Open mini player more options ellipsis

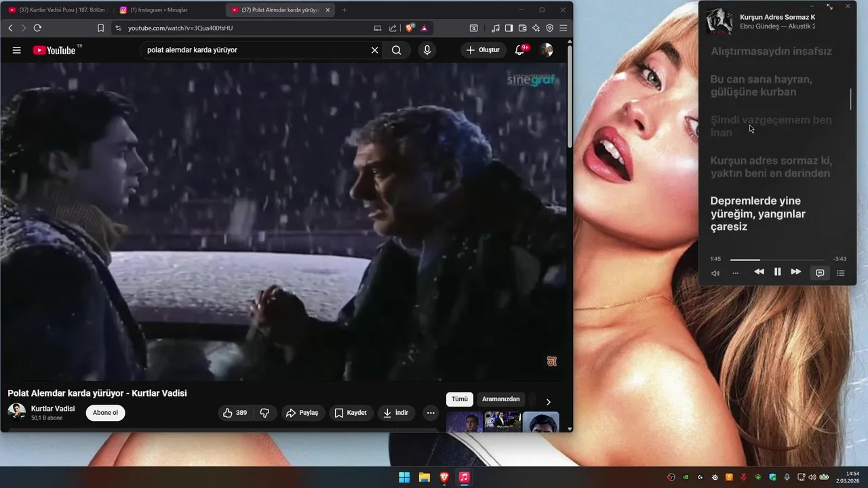coord(736,273)
